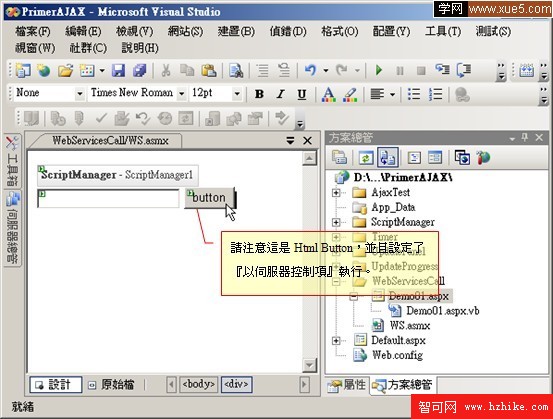Start debugging with the green play icon

tap(379, 70)
